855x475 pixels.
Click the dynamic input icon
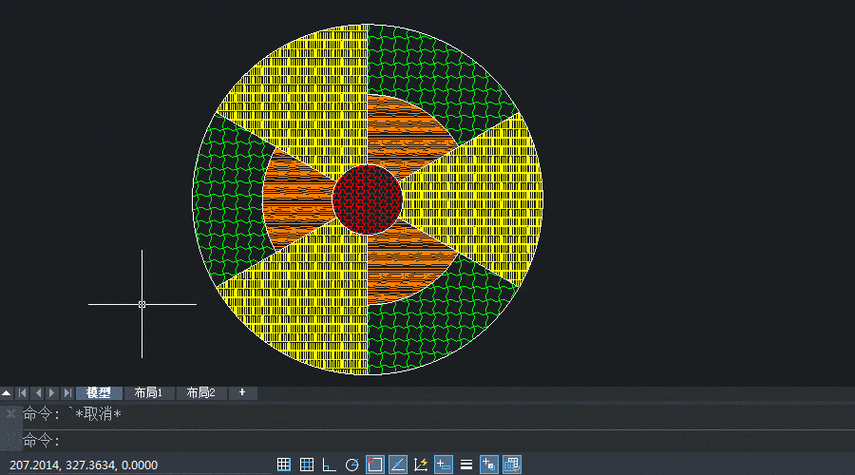pos(443,464)
